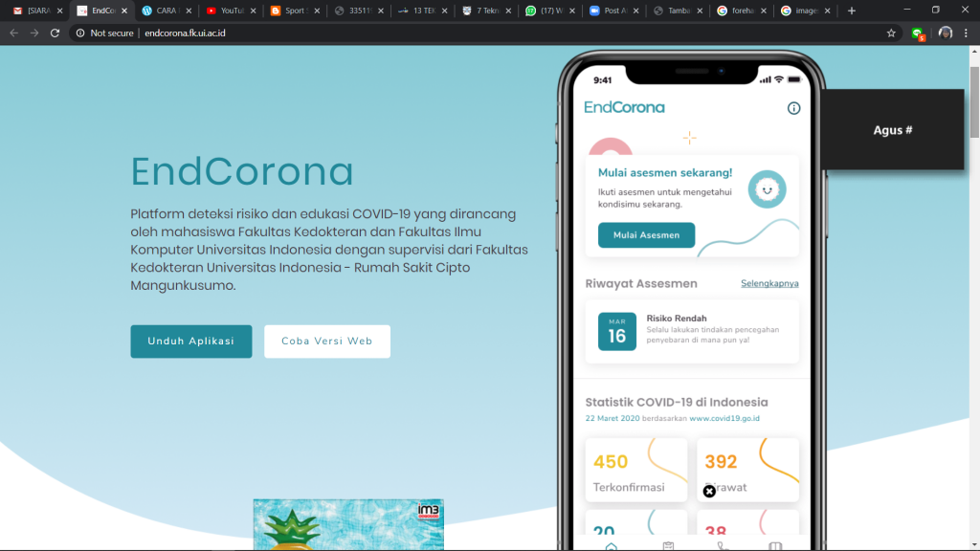
Task: Open the Selengkapnya link
Action: [769, 283]
